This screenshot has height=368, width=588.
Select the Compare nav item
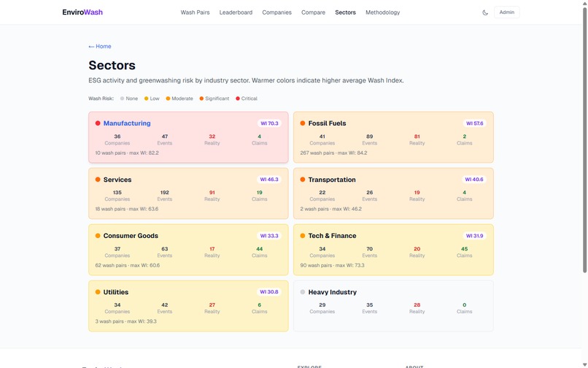[313, 12]
